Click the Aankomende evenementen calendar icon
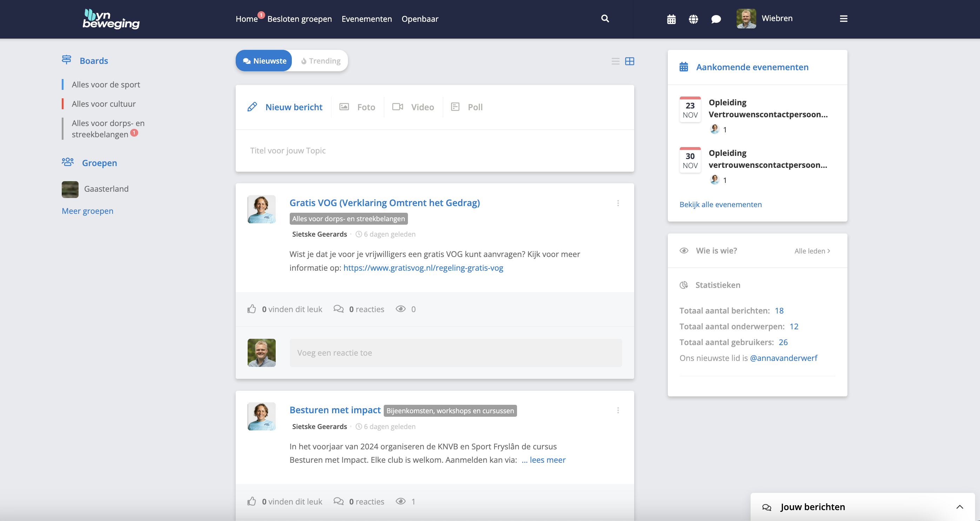Image resolution: width=980 pixels, height=521 pixels. 684,67
